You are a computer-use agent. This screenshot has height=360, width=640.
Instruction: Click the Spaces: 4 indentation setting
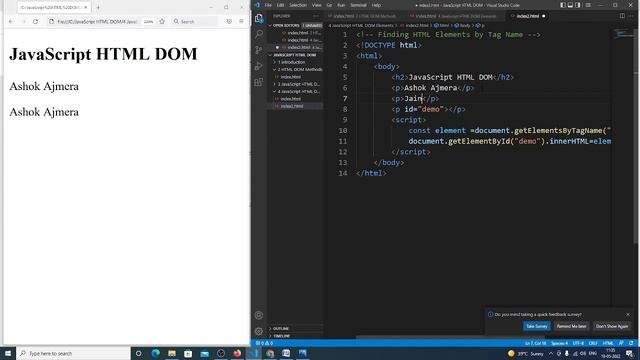pos(559,343)
